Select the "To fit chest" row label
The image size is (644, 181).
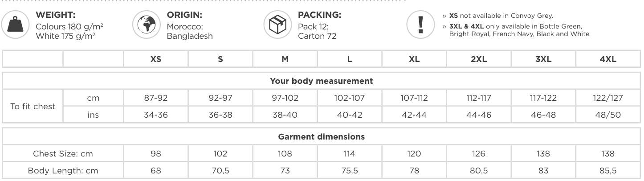(x=33, y=107)
